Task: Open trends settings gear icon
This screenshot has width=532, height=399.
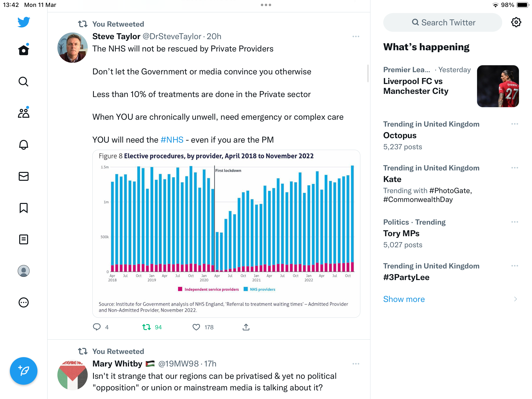Action: (516, 22)
